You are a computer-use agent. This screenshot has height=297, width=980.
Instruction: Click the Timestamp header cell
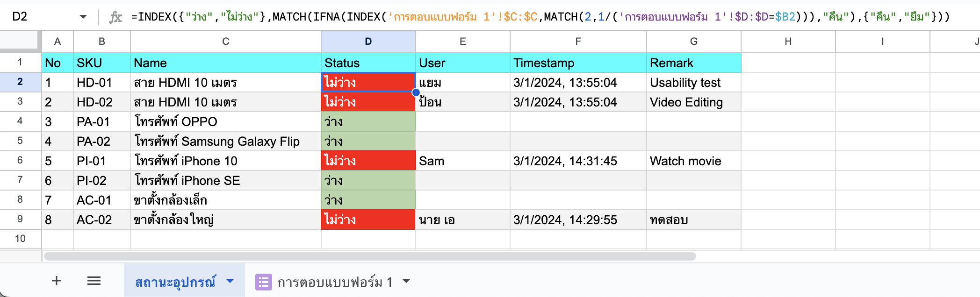[578, 63]
